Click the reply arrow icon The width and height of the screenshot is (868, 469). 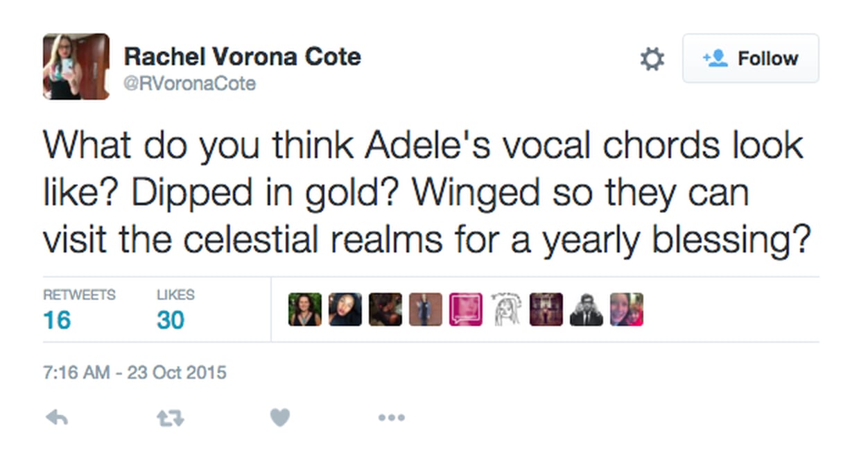click(56, 417)
